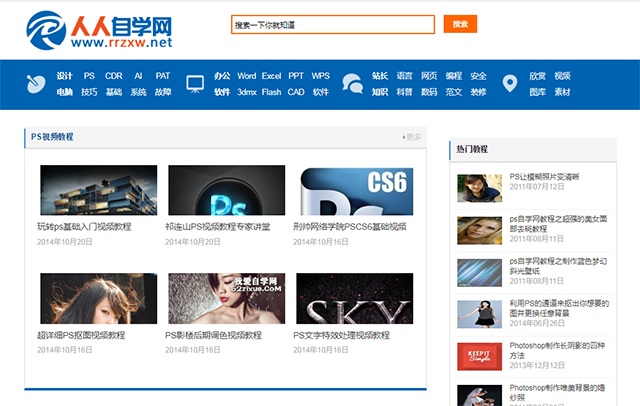This screenshot has width=640, height=406.
Task: Open 超详细PS抠图视频教程 link
Action: [x=81, y=335]
